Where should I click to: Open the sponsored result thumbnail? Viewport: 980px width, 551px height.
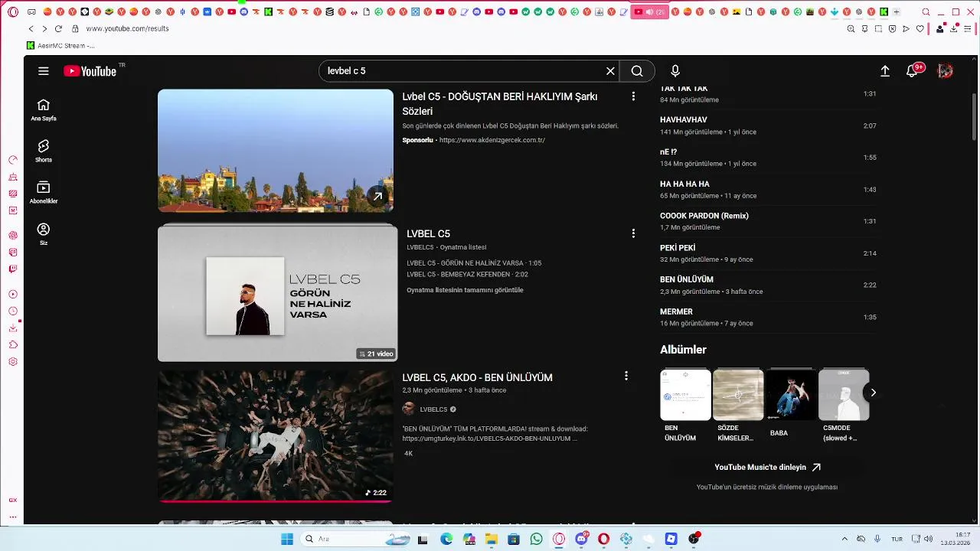(276, 151)
